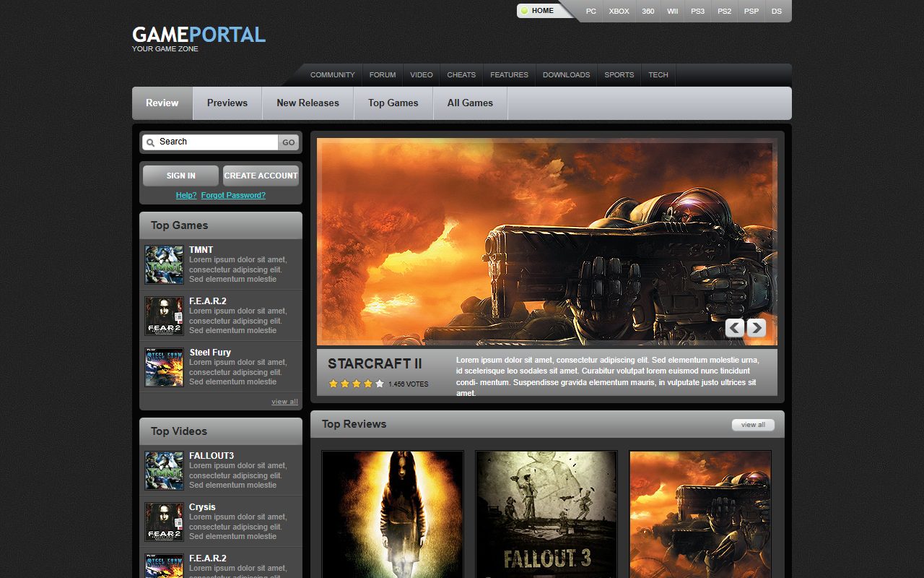Switch to the New Releases tab
This screenshot has height=578, width=924.
(x=308, y=103)
